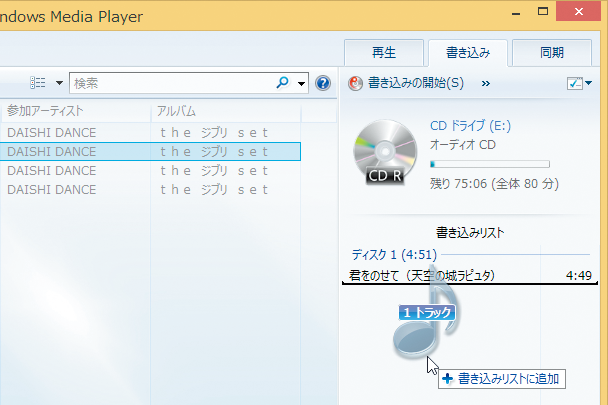Viewport: 608px width, 405px height.
Task: Open the burn options checklist icon
Action: tap(574, 83)
